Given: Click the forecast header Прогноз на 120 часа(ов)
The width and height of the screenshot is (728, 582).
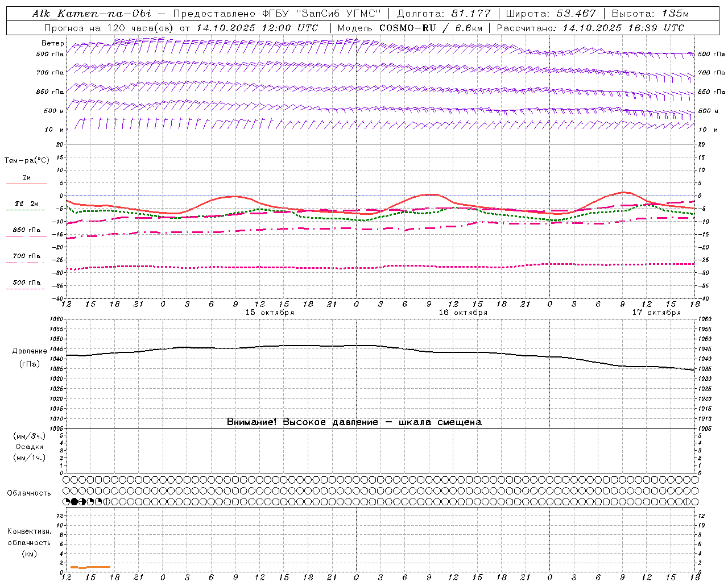Looking at the screenshot, I should tap(110, 28).
